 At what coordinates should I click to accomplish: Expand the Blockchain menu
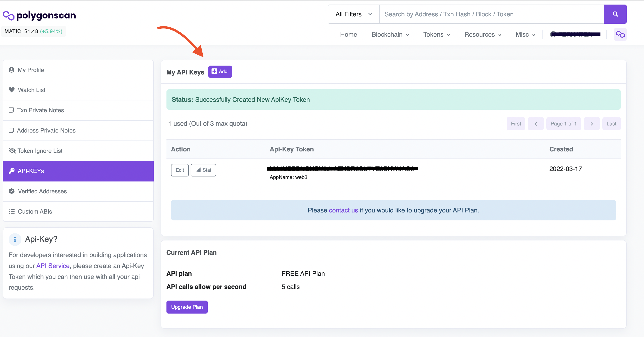coord(390,35)
